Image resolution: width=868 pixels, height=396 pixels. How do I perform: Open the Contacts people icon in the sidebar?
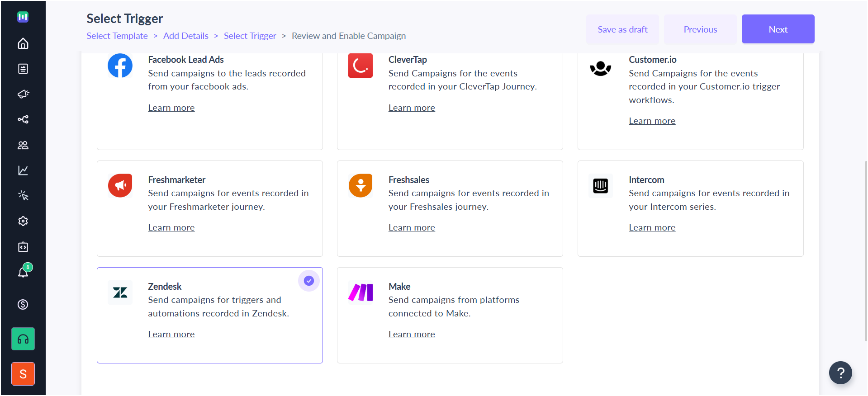point(23,145)
